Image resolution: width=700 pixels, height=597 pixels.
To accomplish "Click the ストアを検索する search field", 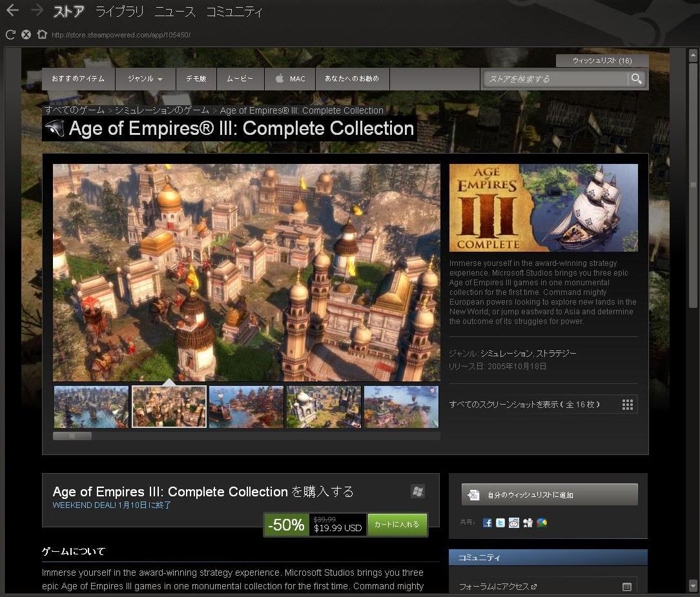I will pos(555,79).
